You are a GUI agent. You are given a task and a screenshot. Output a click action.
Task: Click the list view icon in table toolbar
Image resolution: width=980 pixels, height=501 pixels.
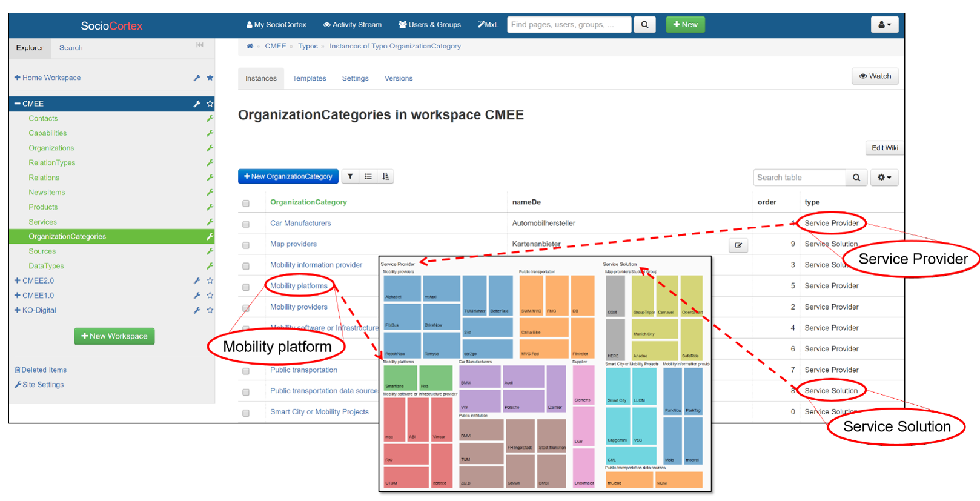(x=368, y=176)
